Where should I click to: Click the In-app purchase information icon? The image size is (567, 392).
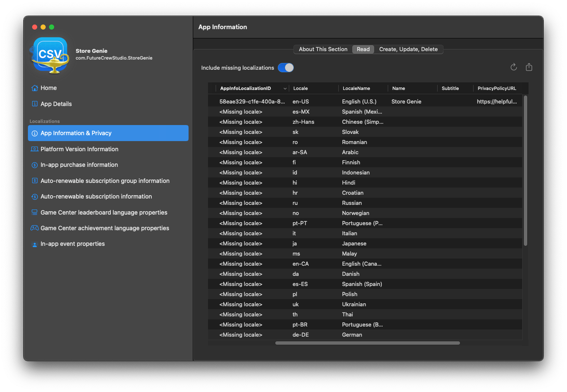tap(35, 165)
